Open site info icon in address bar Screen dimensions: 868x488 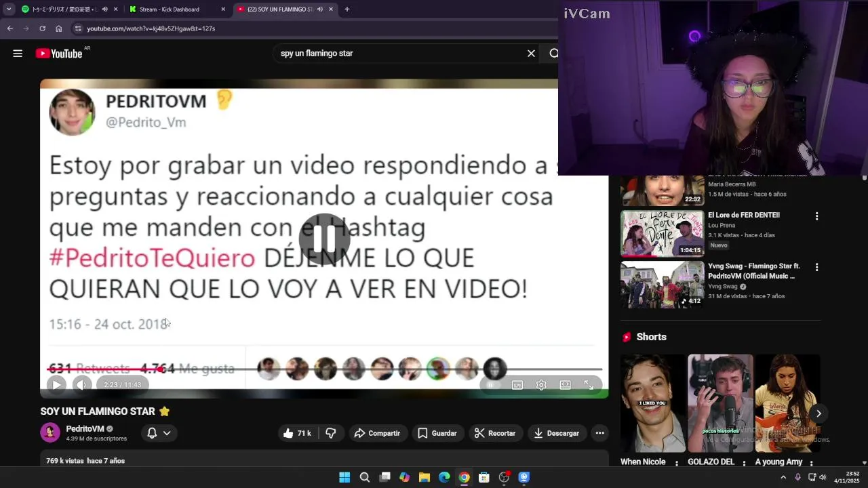tap(78, 28)
